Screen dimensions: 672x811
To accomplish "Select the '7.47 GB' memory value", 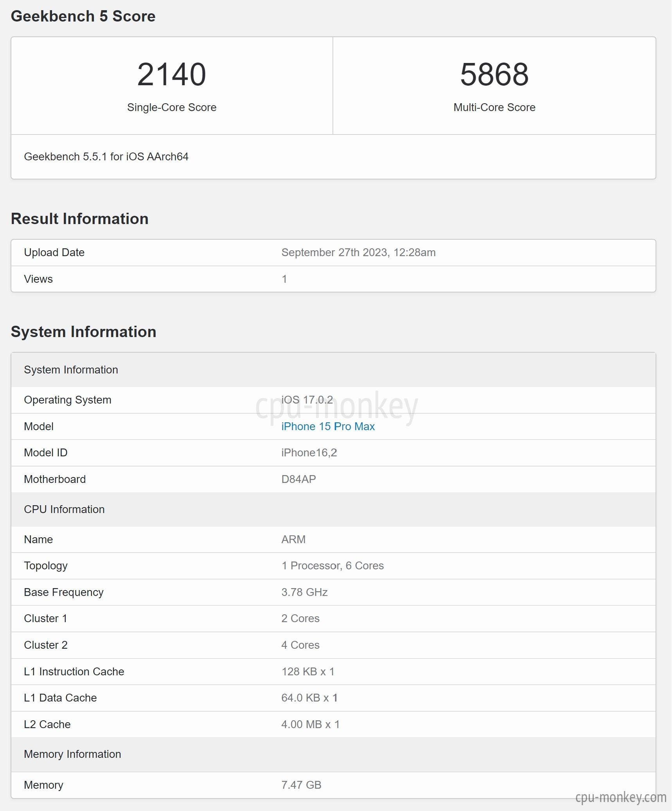I will coord(301,785).
